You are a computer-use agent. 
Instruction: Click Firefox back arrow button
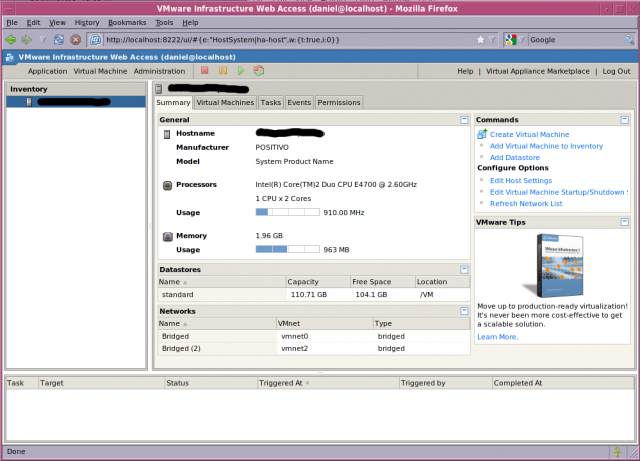[11, 40]
